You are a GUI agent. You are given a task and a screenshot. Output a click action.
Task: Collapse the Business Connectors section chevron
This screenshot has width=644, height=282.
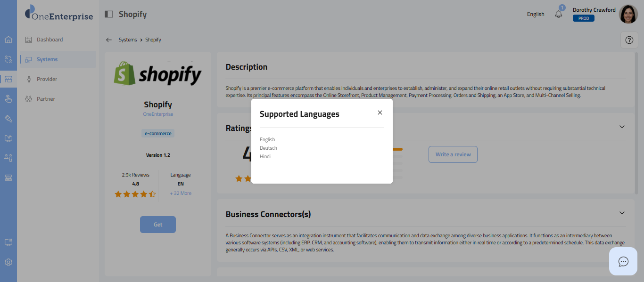(x=622, y=213)
